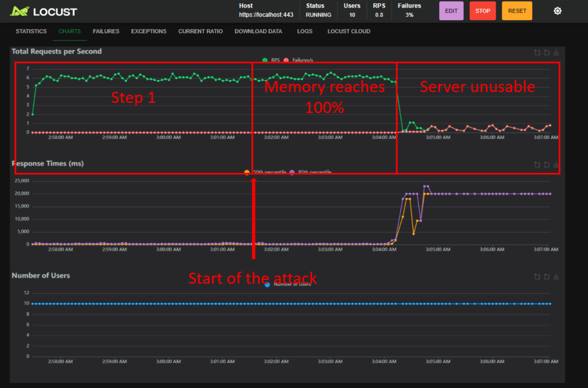Zoom into the Total Requests per Second chart
The height and width of the screenshot is (388, 588).
537,52
